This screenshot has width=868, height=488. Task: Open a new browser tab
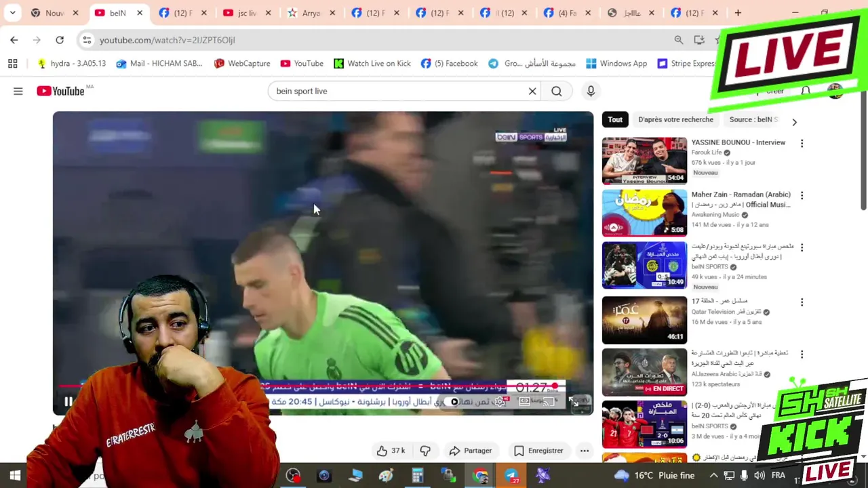(738, 13)
